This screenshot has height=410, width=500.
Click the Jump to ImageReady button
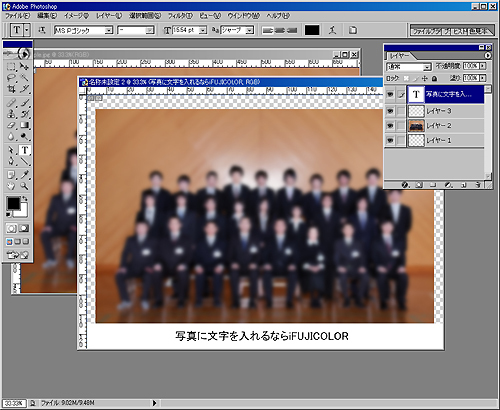[18, 255]
